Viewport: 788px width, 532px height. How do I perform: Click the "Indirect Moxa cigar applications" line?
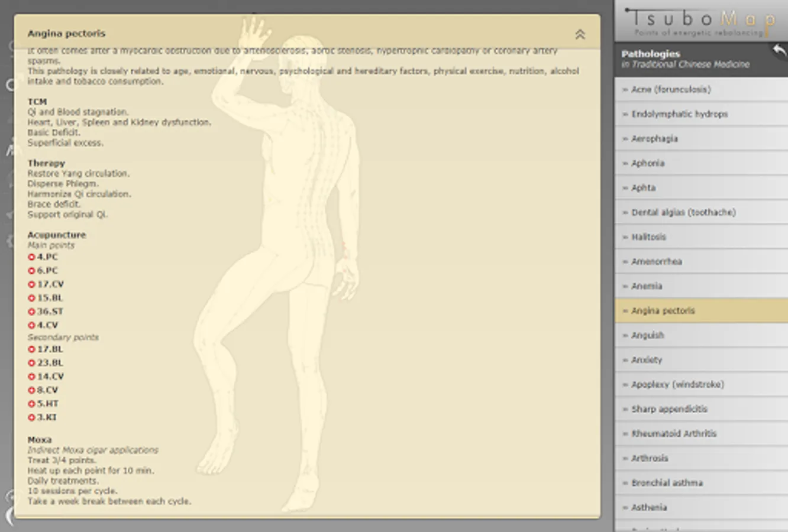[x=93, y=450]
